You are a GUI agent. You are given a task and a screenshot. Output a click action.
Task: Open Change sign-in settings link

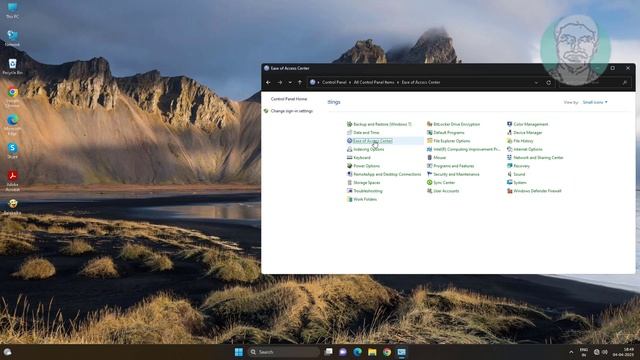point(292,111)
